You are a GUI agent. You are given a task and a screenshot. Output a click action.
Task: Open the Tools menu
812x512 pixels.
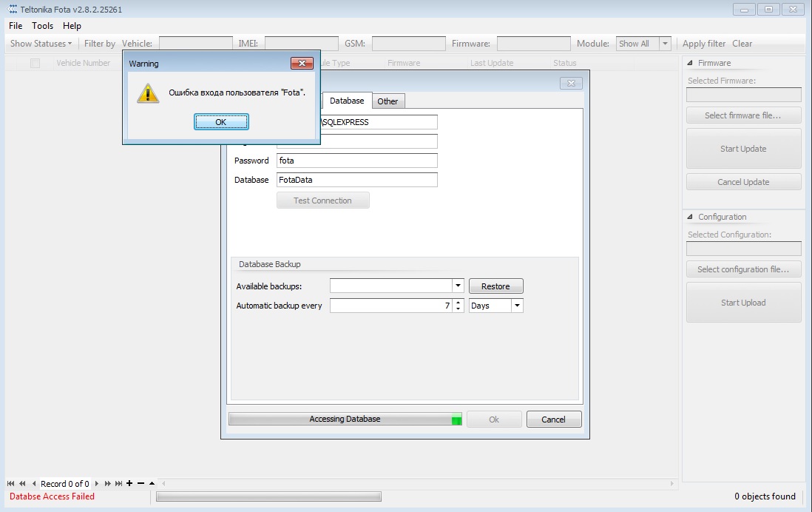click(42, 26)
